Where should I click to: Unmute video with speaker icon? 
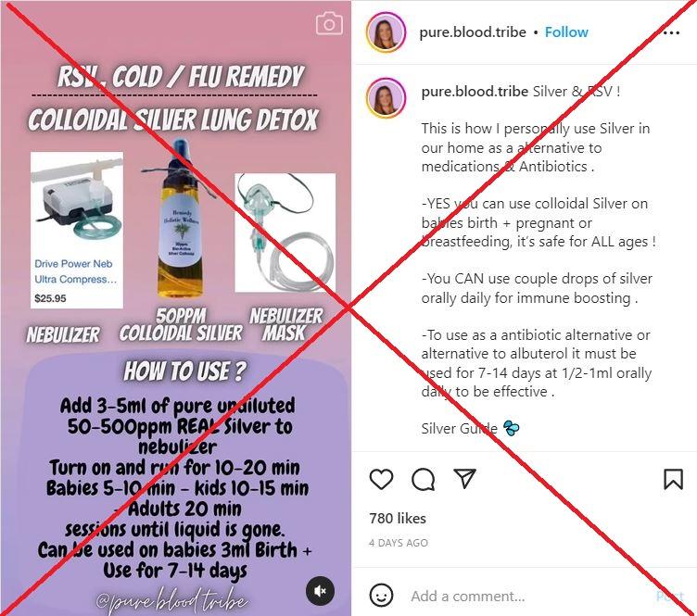[x=320, y=591]
